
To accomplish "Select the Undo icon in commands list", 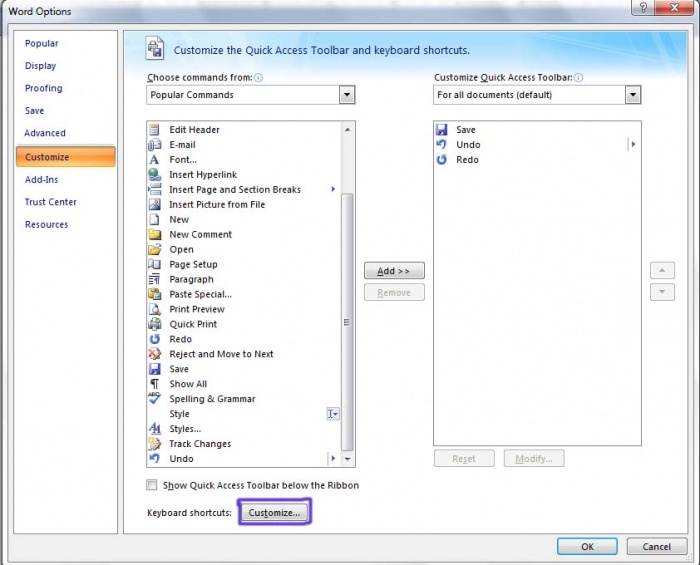I will point(154,458).
